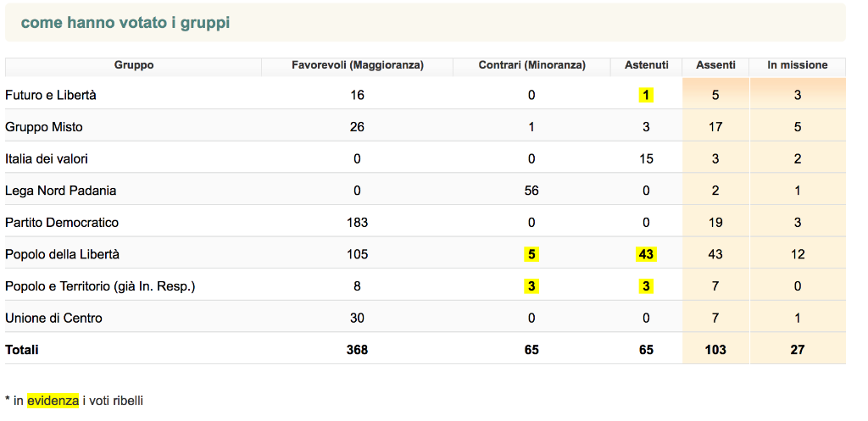Click Partito Democratico assenti value 19

click(x=715, y=223)
